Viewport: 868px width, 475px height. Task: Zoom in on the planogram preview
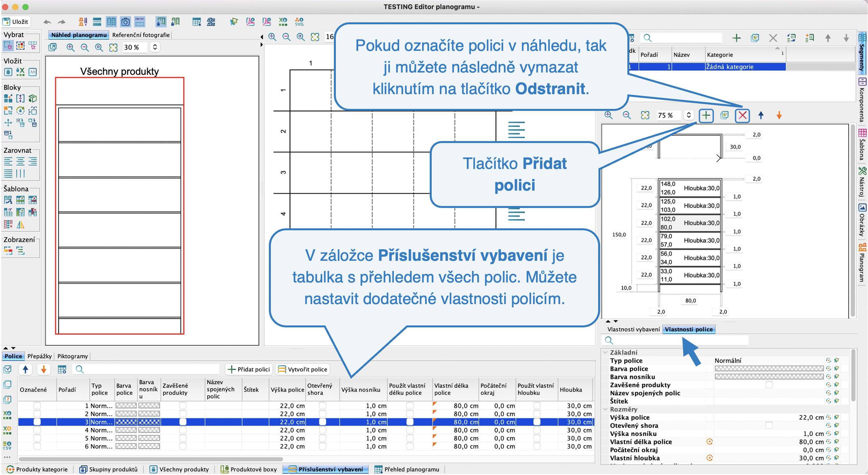(70, 48)
